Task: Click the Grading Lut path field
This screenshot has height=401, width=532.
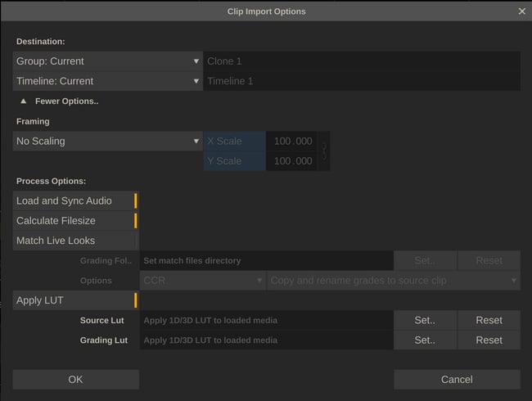Action: pos(267,340)
